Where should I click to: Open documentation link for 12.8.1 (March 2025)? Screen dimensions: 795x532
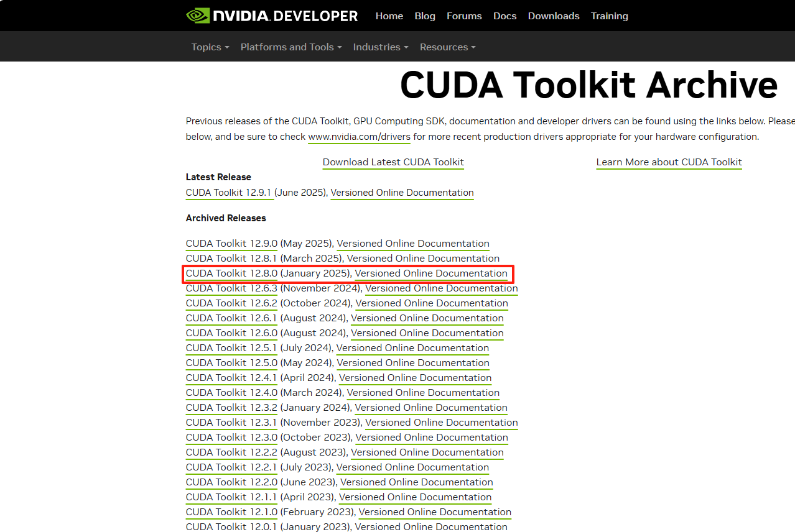coord(423,259)
